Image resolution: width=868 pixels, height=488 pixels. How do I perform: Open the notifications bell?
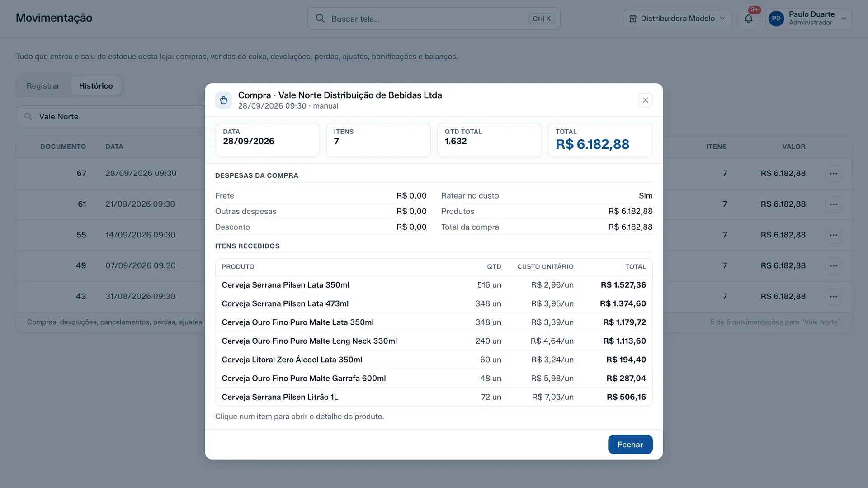(749, 19)
